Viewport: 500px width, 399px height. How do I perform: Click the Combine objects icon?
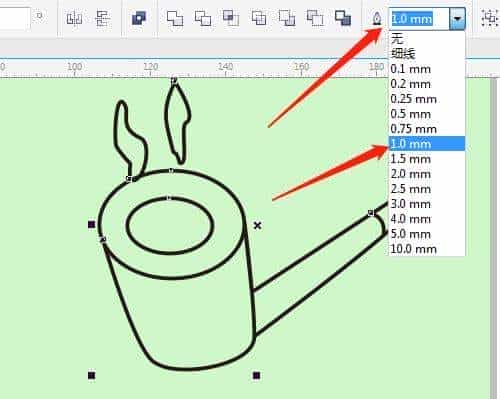point(139,18)
